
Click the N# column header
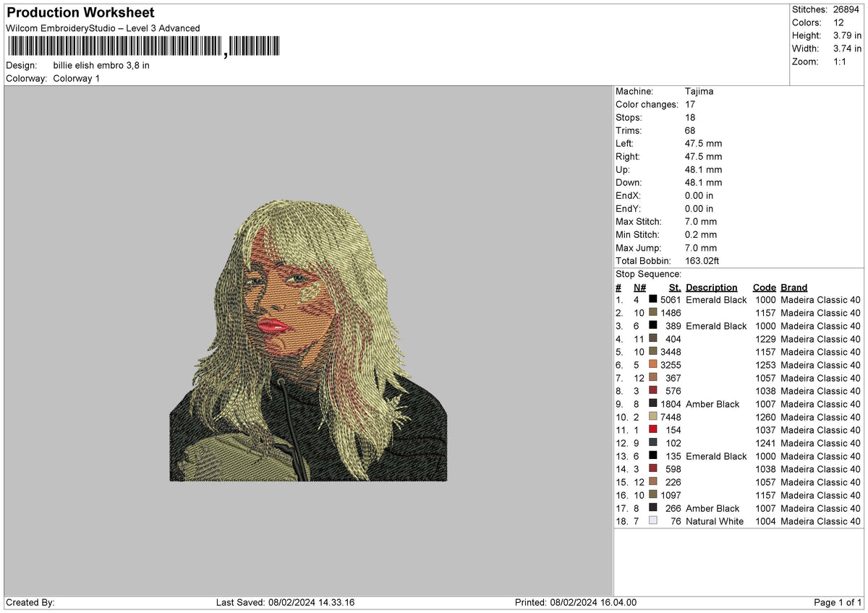[639, 288]
